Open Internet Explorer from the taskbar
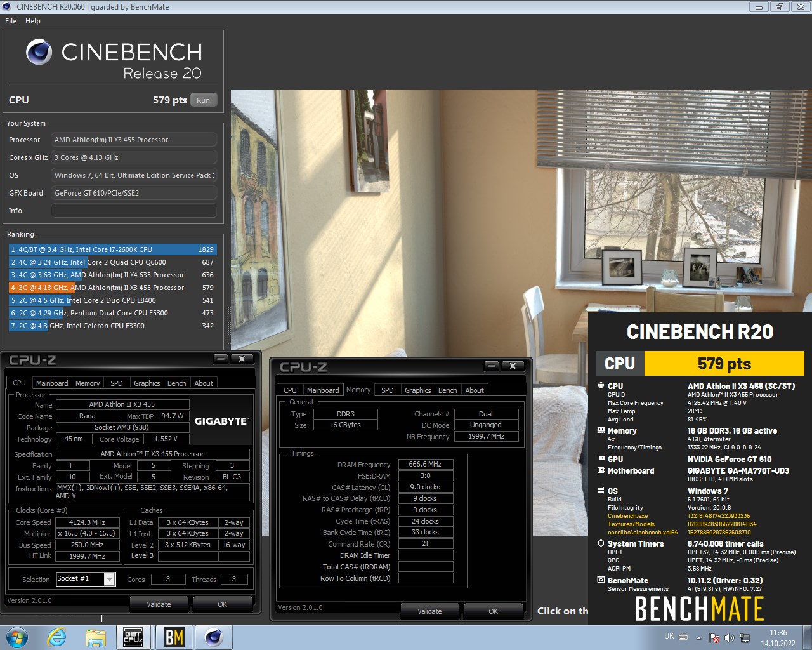The width and height of the screenshot is (812, 650). (x=57, y=637)
